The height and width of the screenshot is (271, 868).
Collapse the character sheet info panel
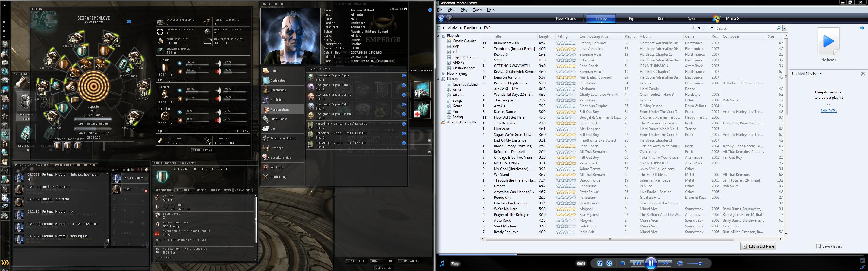click(398, 9)
